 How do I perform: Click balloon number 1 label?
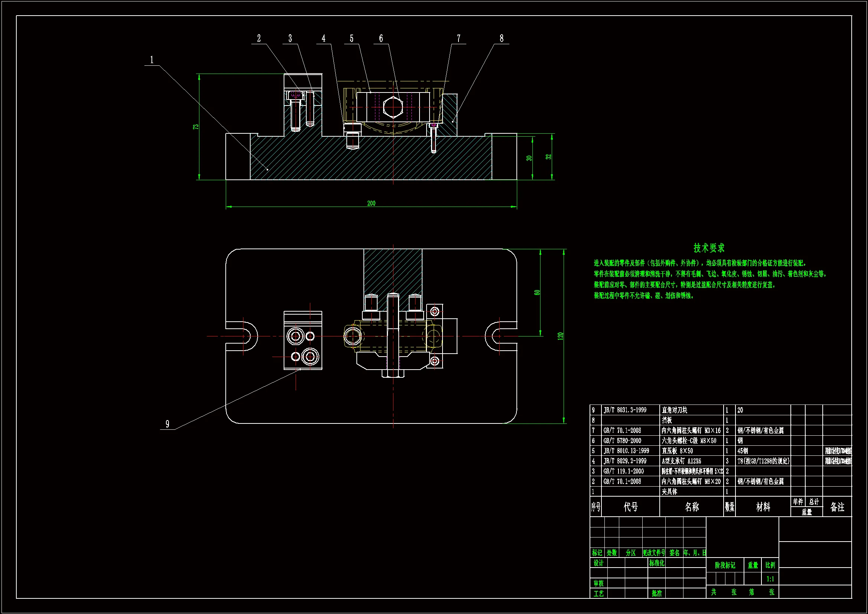pyautogui.click(x=151, y=60)
